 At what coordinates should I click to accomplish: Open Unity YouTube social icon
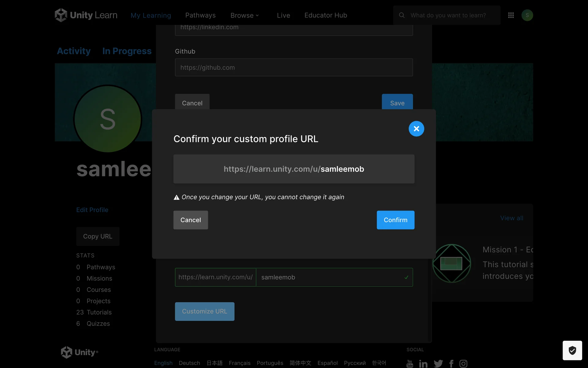click(410, 363)
